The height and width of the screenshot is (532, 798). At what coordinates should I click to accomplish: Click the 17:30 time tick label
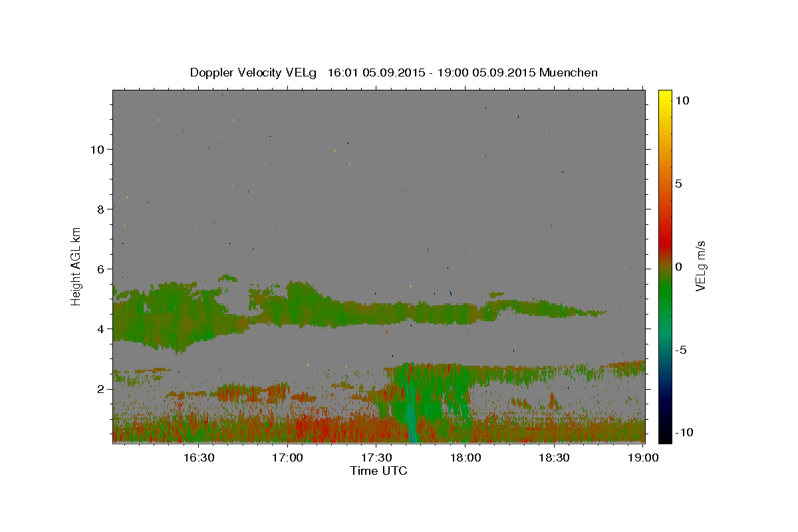[376, 458]
